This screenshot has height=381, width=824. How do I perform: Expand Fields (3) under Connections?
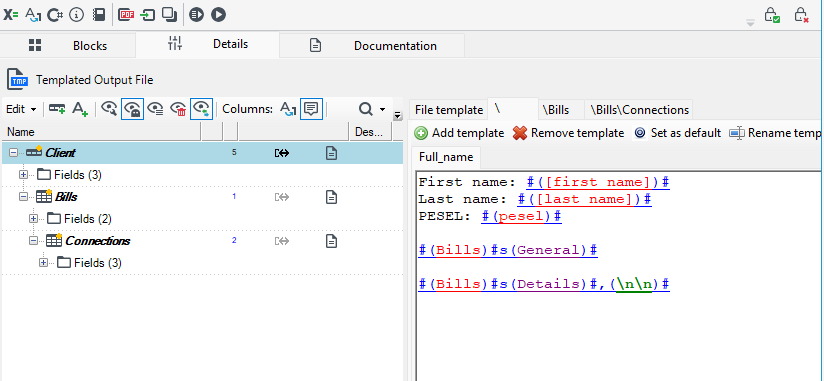point(43,263)
